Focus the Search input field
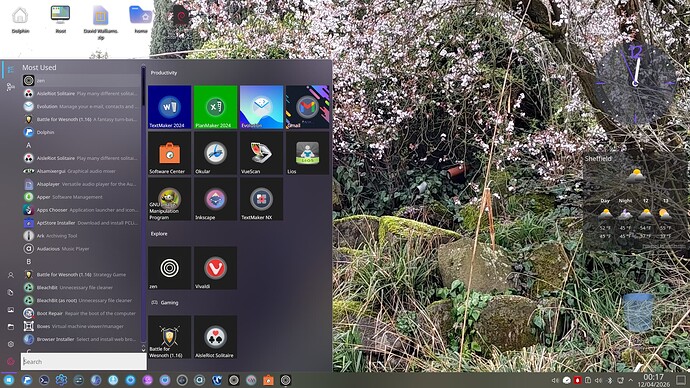 pos(84,362)
